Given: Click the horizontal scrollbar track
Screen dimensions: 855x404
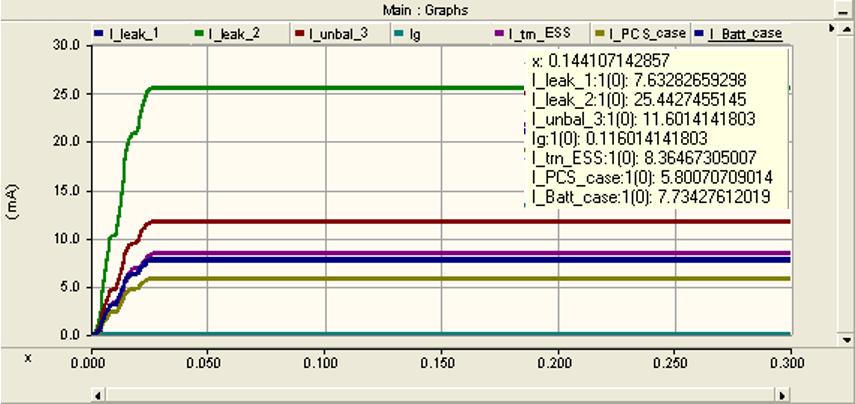Looking at the screenshot, I should (441, 395).
